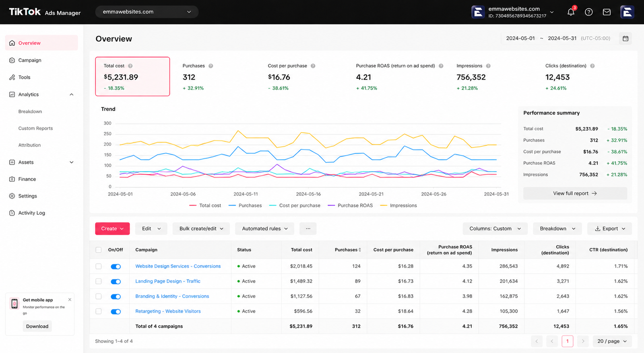Open the Bulk create/edit dropdown
The width and height of the screenshot is (644, 353).
click(201, 229)
